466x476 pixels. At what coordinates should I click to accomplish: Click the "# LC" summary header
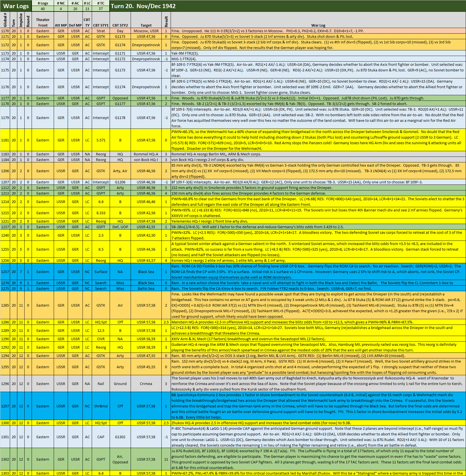click(x=87, y=3)
